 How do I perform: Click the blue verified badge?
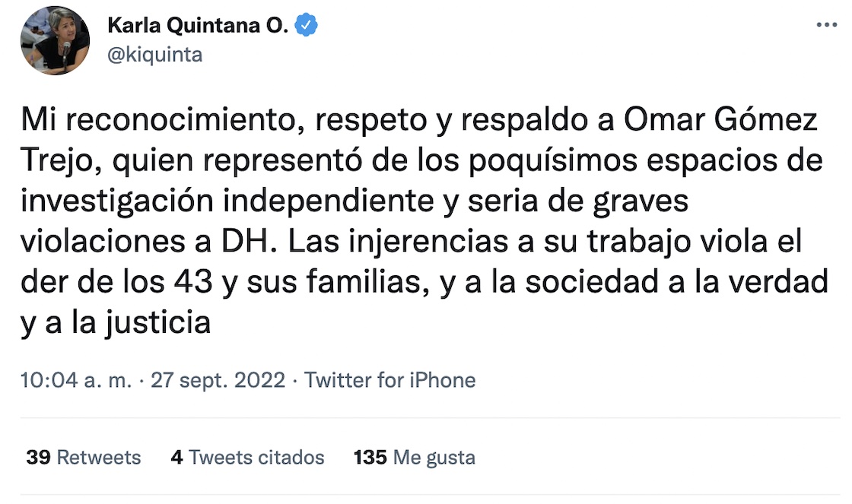[x=307, y=26]
